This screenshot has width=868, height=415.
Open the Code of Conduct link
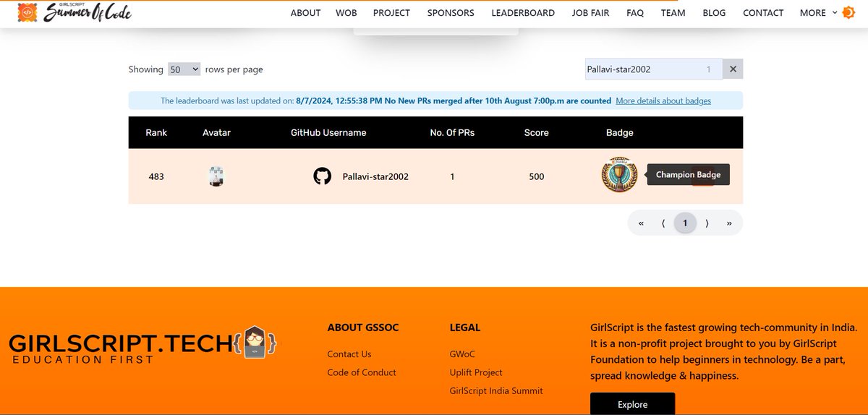(362, 372)
